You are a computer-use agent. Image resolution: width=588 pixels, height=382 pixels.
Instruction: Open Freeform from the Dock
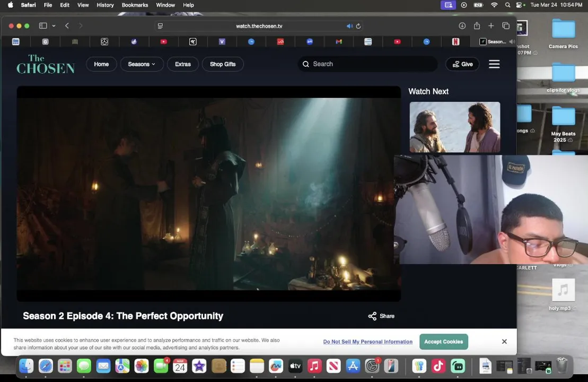pos(276,366)
